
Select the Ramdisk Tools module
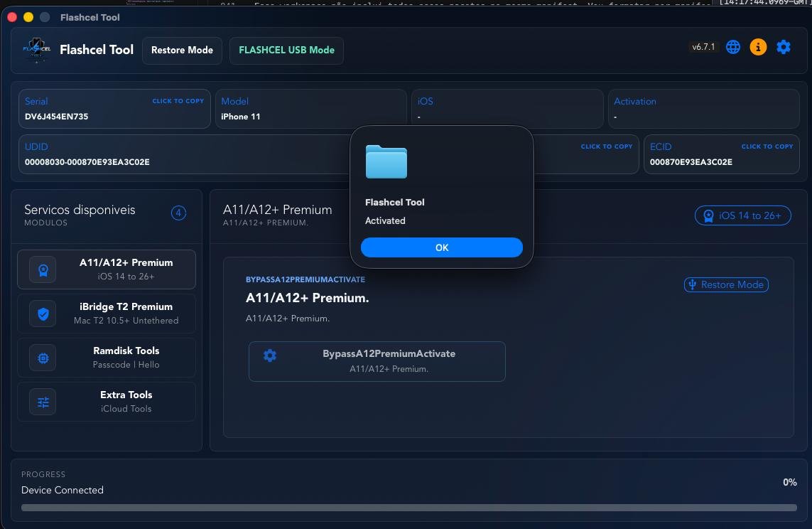tap(107, 358)
